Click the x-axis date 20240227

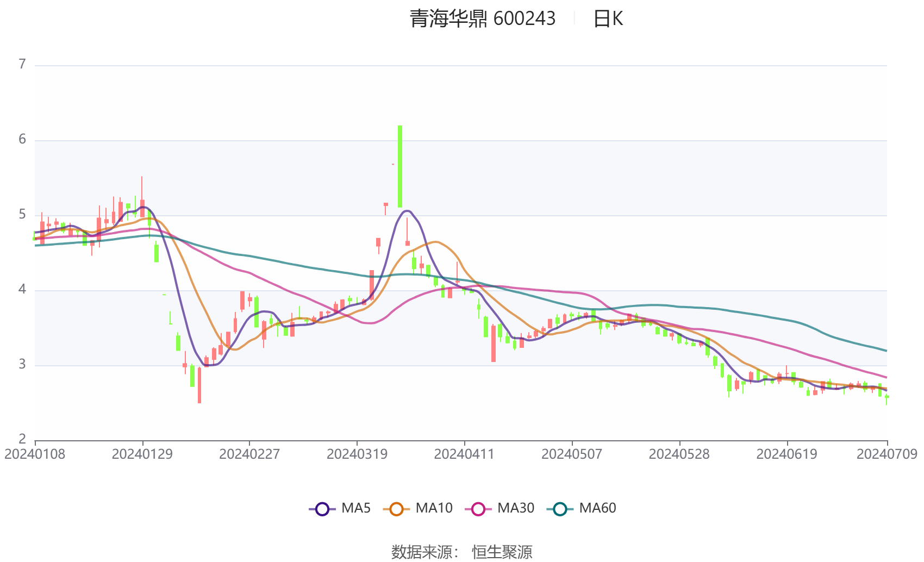coord(249,454)
